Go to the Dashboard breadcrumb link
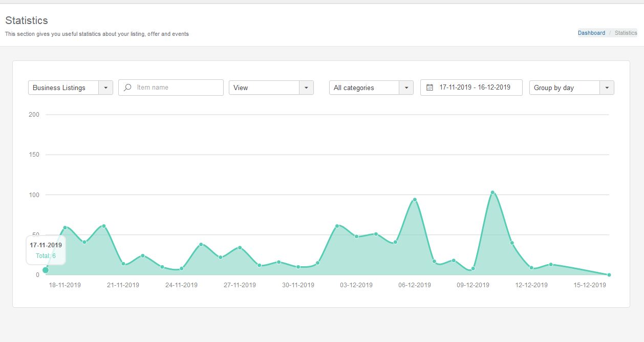This screenshot has height=342, width=644. pos(591,33)
